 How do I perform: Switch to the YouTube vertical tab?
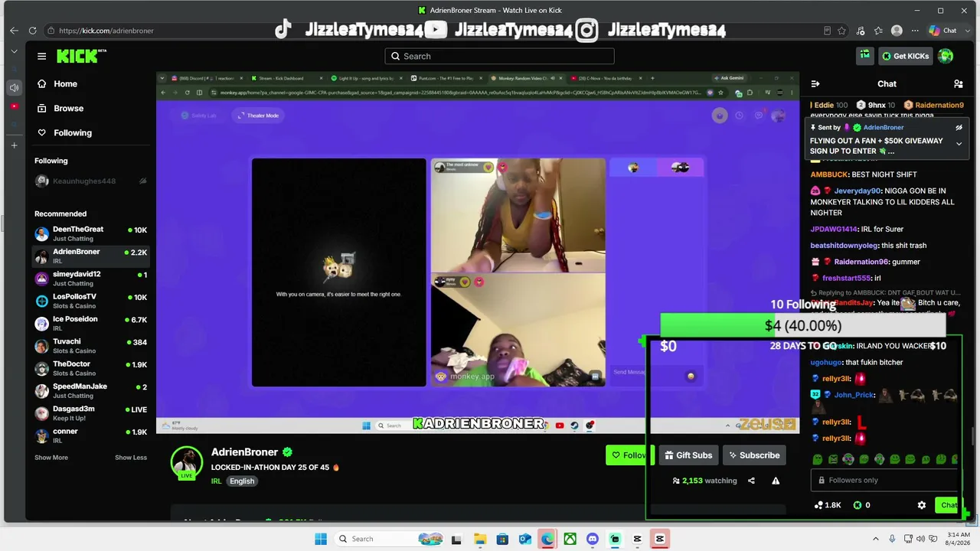14,106
